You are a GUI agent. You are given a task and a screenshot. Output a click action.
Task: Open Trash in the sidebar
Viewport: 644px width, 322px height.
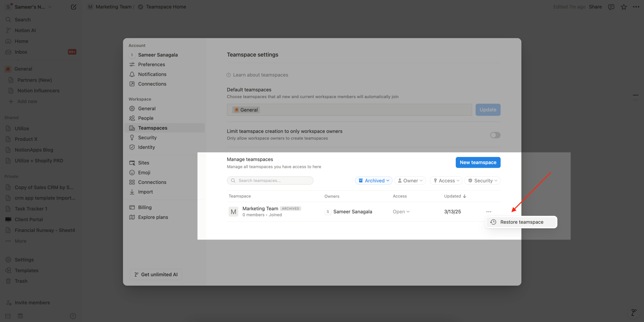(x=21, y=281)
